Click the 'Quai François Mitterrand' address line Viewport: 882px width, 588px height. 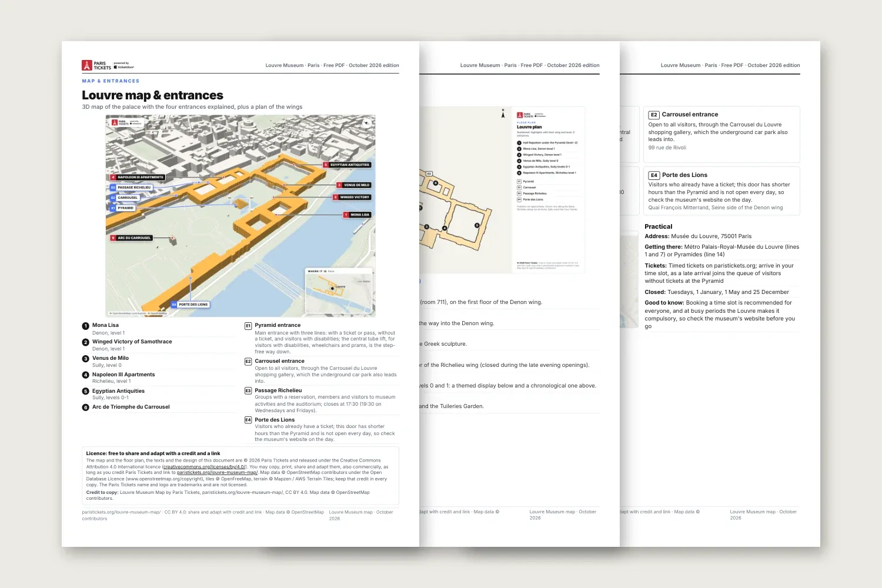point(716,208)
